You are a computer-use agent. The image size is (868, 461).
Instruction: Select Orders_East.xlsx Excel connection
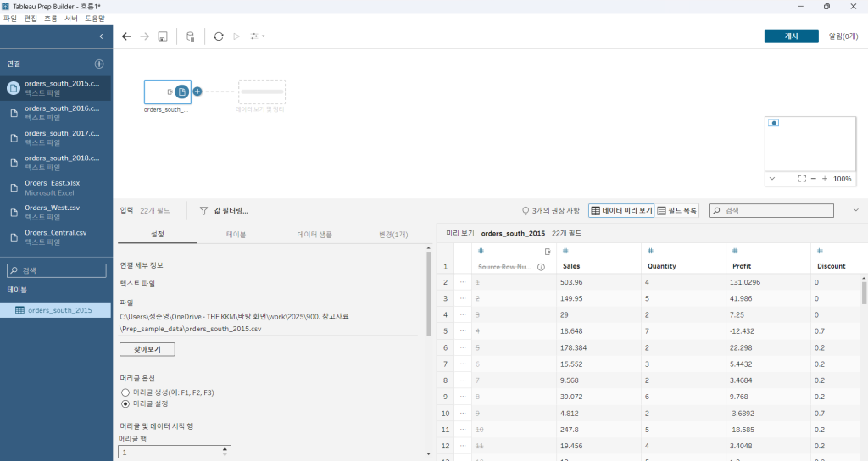(55, 187)
